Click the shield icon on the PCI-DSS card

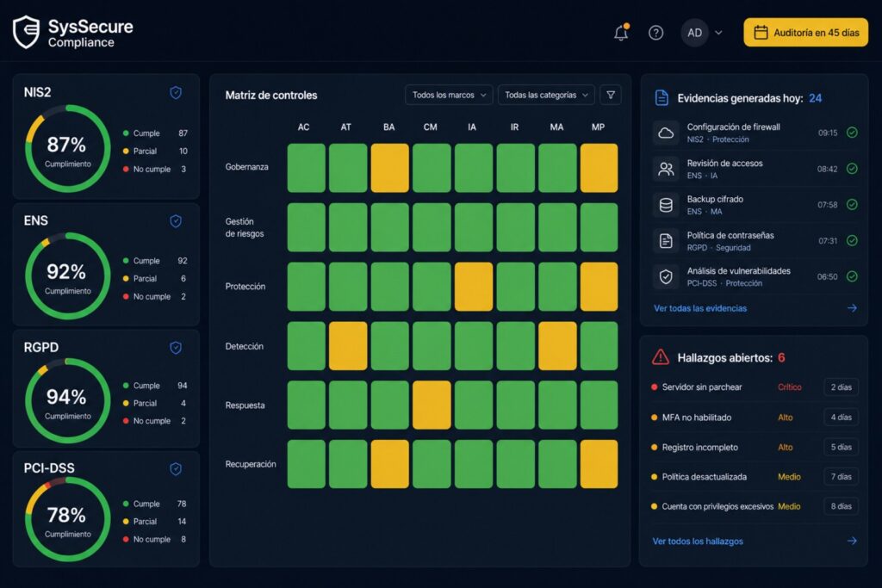click(x=176, y=469)
